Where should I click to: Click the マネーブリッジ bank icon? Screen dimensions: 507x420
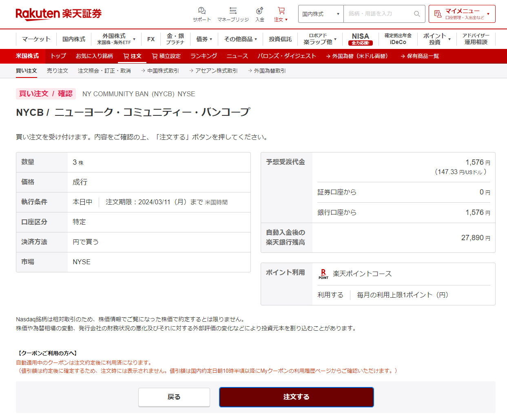coord(233,11)
